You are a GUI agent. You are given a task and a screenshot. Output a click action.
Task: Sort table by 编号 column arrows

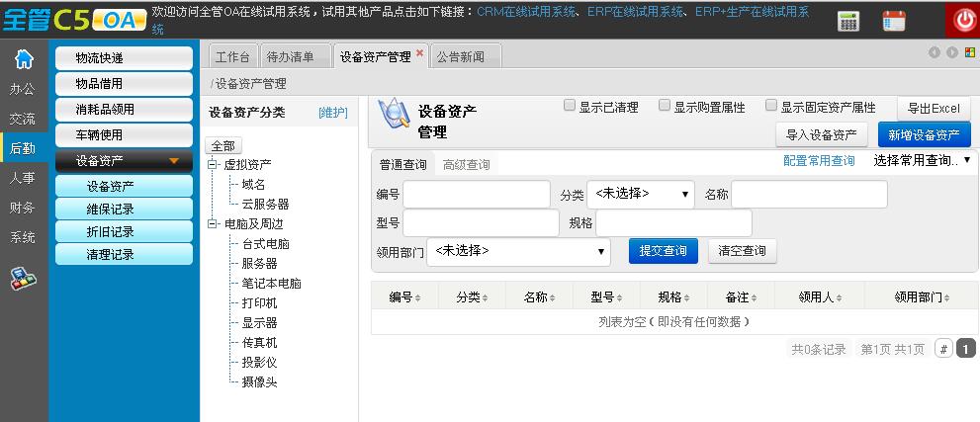417,298
